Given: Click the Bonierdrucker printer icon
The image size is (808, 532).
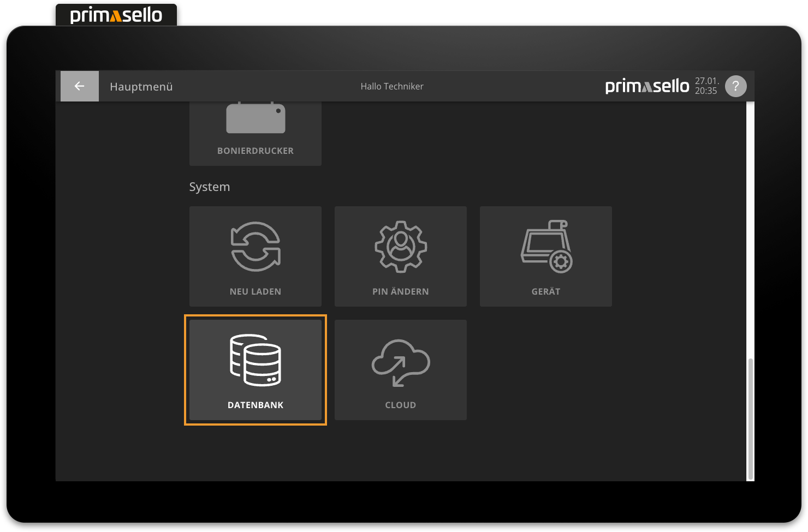Looking at the screenshot, I should (x=256, y=118).
